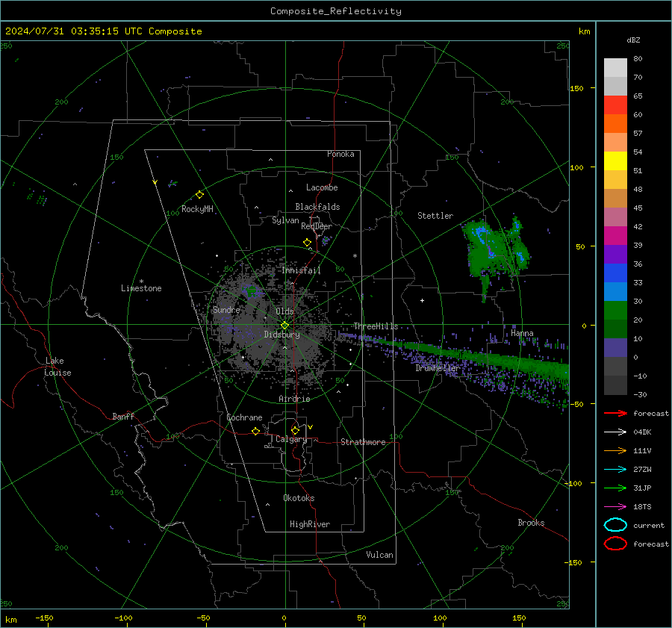Click the Hanna town label

pyautogui.click(x=522, y=333)
